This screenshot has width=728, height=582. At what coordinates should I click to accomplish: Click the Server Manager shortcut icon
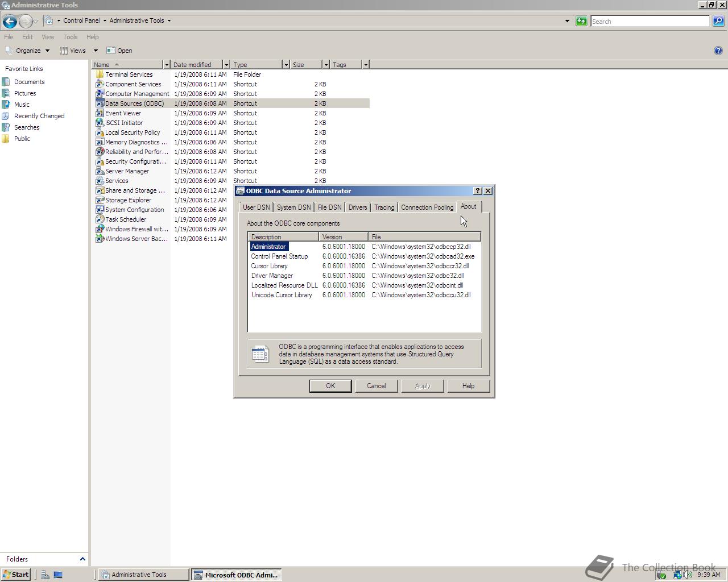[100, 171]
